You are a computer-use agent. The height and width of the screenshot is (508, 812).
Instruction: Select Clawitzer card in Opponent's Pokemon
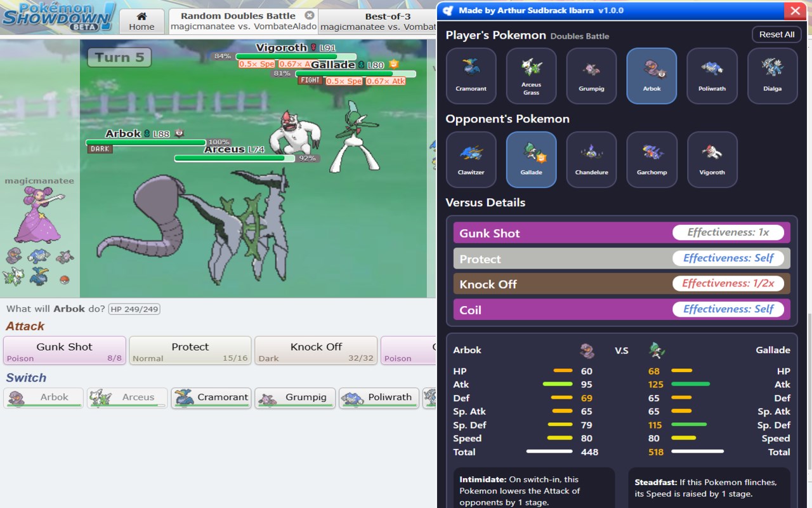[471, 159]
